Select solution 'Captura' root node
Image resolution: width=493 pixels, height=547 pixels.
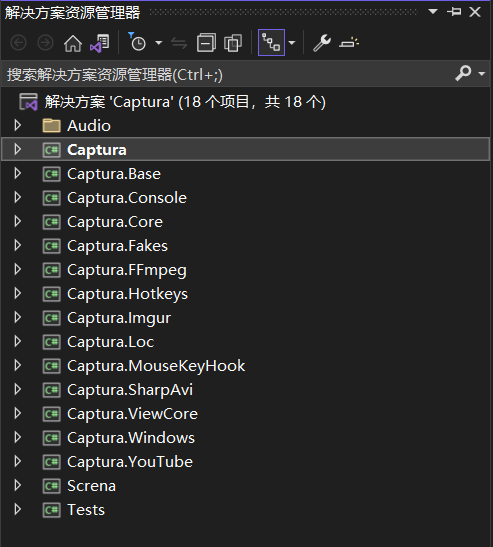(x=185, y=102)
